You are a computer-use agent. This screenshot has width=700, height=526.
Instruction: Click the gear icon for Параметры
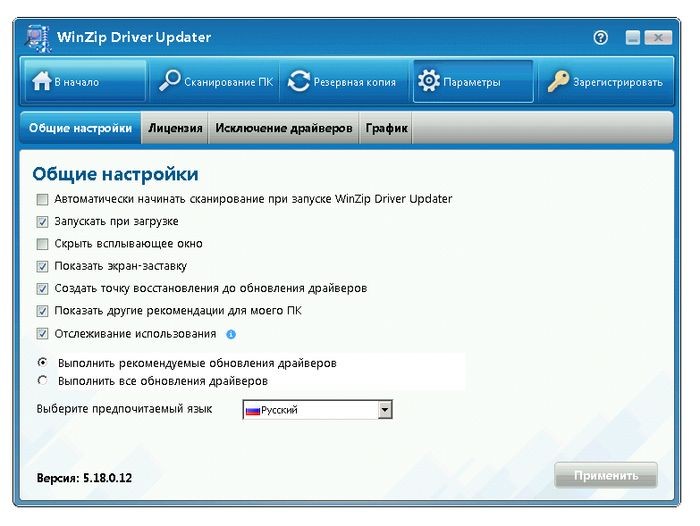pyautogui.click(x=428, y=82)
